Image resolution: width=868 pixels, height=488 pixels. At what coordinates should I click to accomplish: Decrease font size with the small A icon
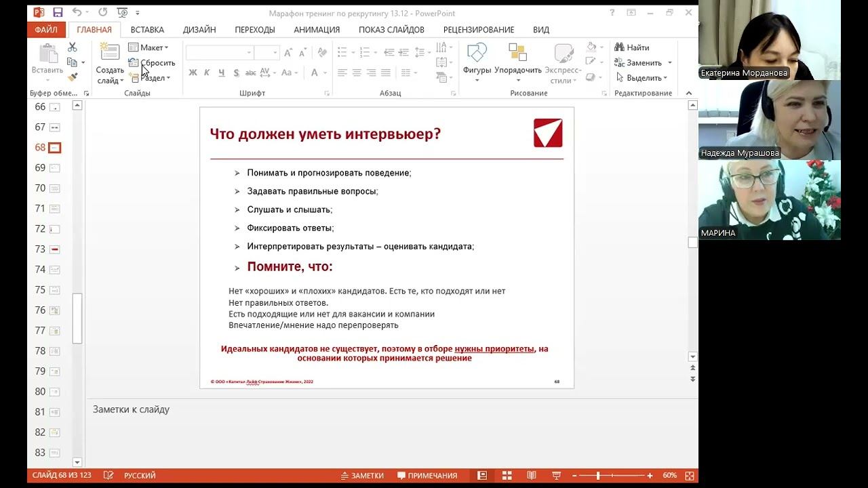click(x=302, y=53)
